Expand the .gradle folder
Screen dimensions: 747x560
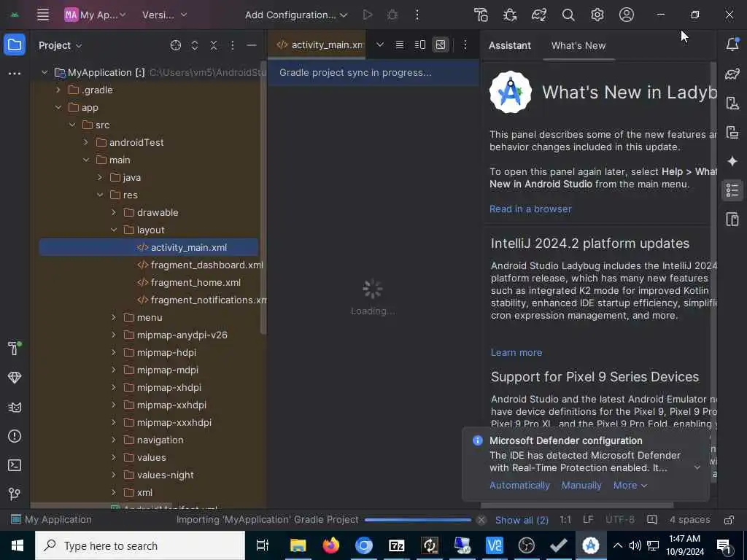click(58, 90)
